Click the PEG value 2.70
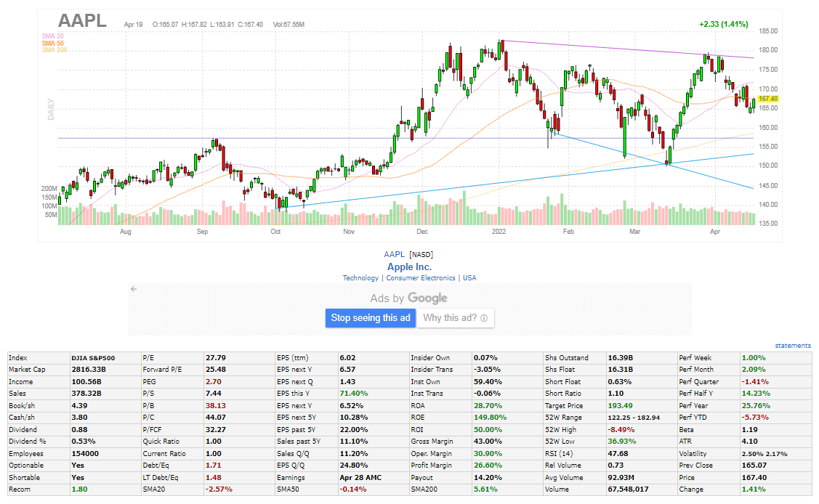The height and width of the screenshot is (504, 819). [x=214, y=382]
